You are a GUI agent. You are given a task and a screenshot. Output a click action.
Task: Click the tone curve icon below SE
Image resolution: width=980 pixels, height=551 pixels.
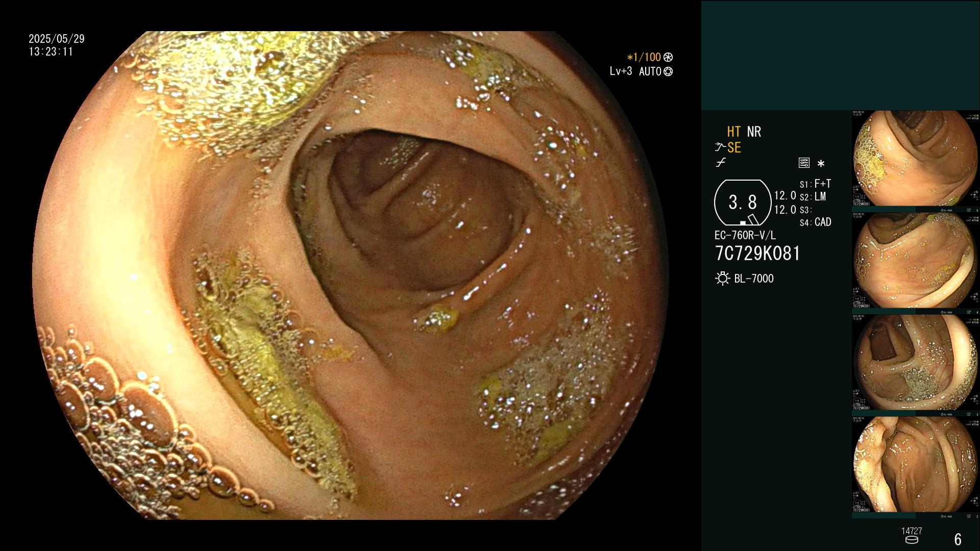tap(721, 163)
